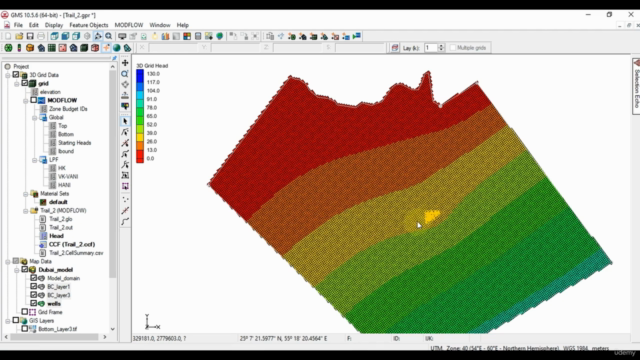The width and height of the screenshot is (640, 360).
Task: Select the green 2D Grid module icon
Action: pos(52,48)
